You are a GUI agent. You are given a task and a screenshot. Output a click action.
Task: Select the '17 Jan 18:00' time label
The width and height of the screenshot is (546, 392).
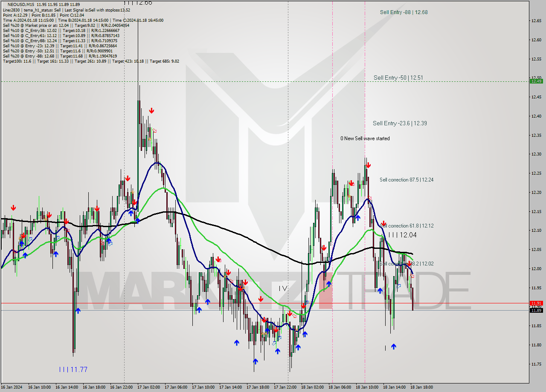pos(258,387)
